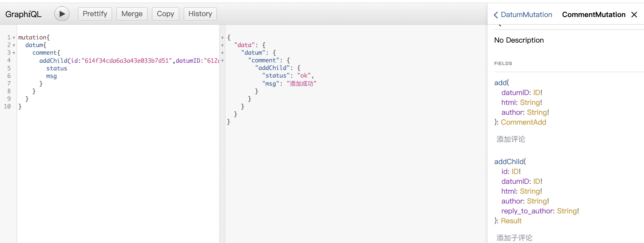Fold the "comment" object in results

tap(222, 61)
